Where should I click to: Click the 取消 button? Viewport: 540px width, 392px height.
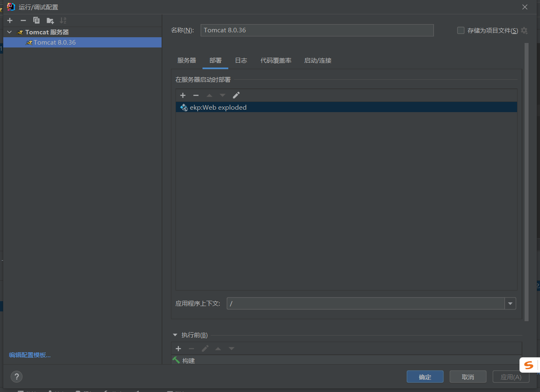(468, 377)
